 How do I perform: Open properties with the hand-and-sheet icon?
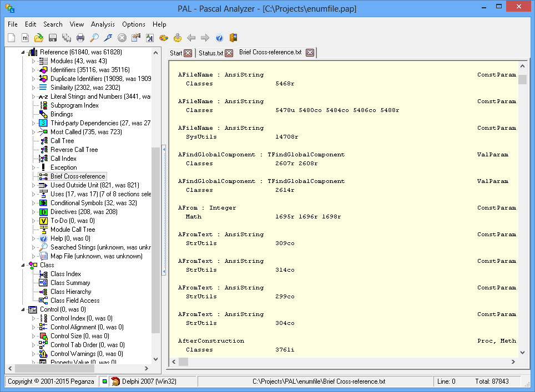coord(136,38)
